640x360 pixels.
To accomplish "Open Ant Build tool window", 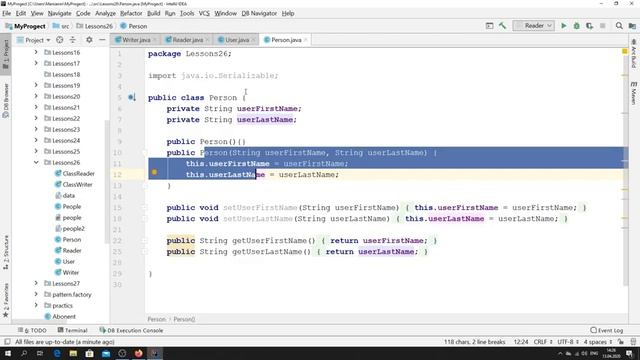I will [x=633, y=53].
